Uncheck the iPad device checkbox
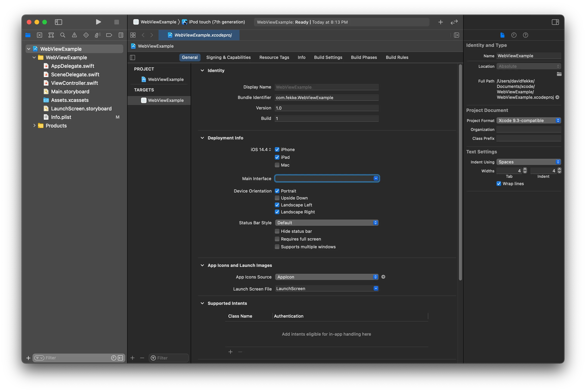 pyautogui.click(x=277, y=157)
